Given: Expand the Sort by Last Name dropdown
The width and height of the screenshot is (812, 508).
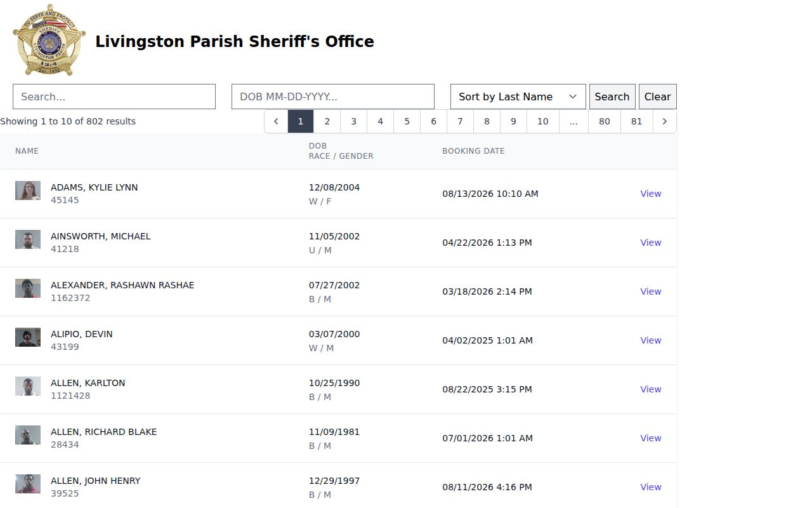Looking at the screenshot, I should pyautogui.click(x=518, y=97).
